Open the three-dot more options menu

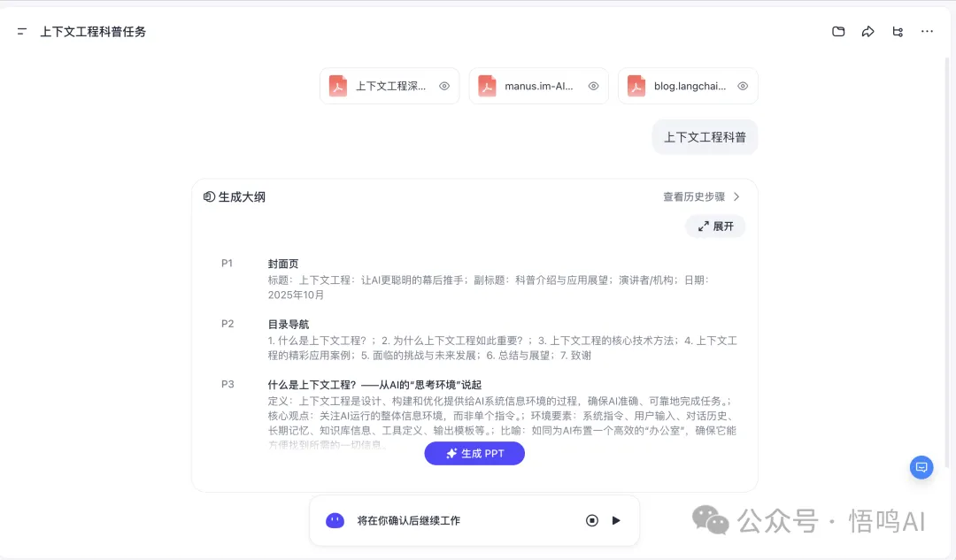[927, 32]
